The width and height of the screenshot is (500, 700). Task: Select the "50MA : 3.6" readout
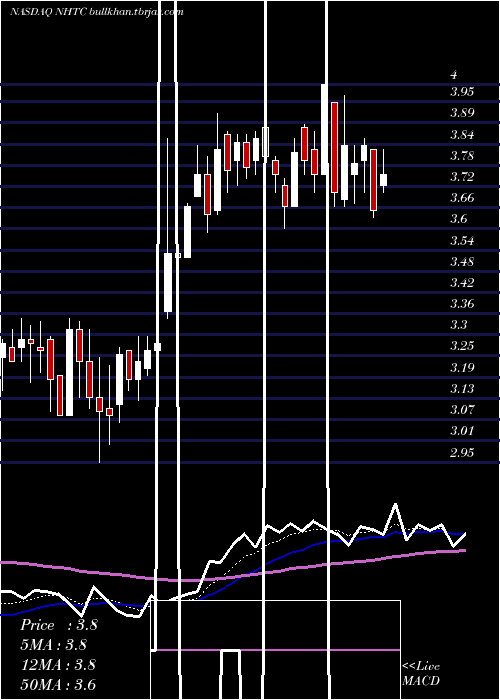click(58, 684)
